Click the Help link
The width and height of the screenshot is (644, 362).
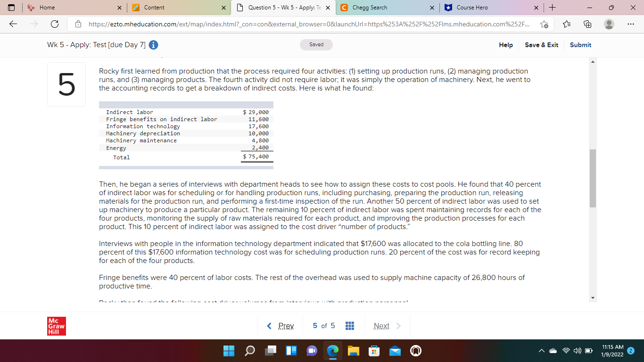(506, 45)
